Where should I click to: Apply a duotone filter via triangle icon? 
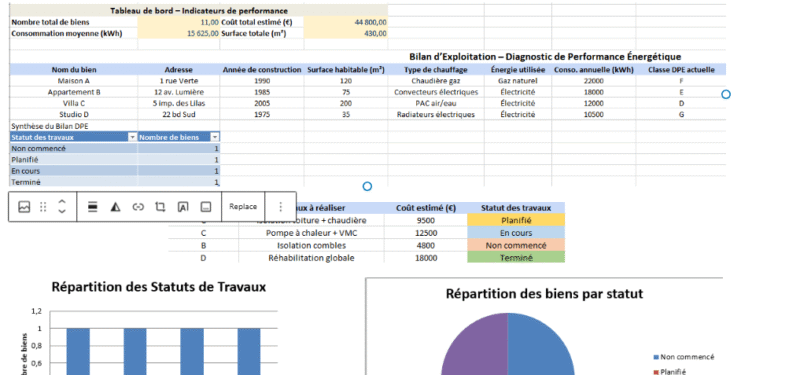coord(115,207)
